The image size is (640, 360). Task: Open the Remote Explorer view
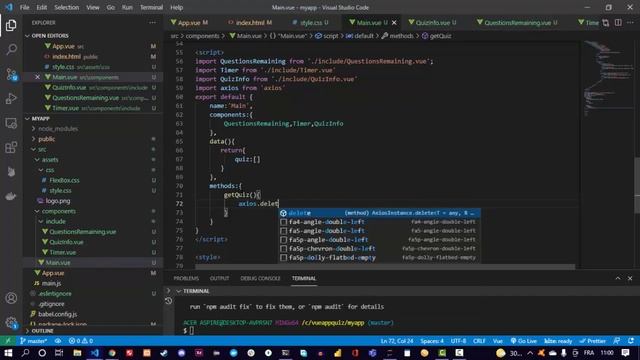(x=11, y=123)
